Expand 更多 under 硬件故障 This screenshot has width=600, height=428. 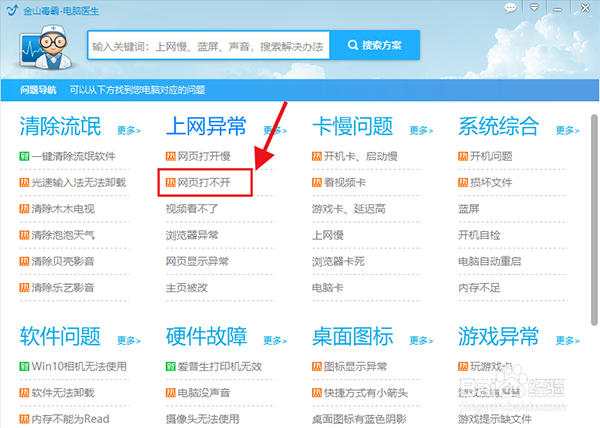(275, 340)
